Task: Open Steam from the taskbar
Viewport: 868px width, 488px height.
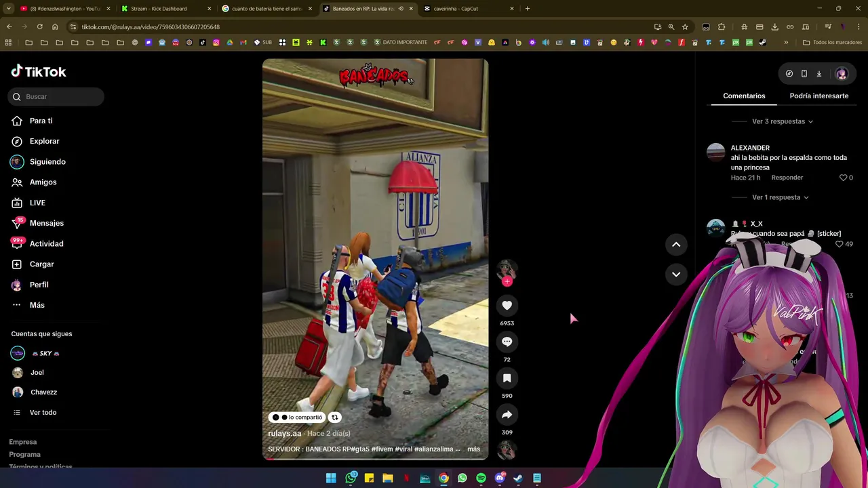Action: [x=518, y=478]
